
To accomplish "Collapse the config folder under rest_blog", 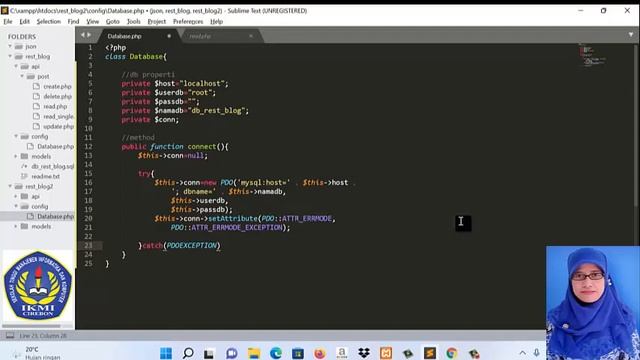I will click(x=16, y=136).
